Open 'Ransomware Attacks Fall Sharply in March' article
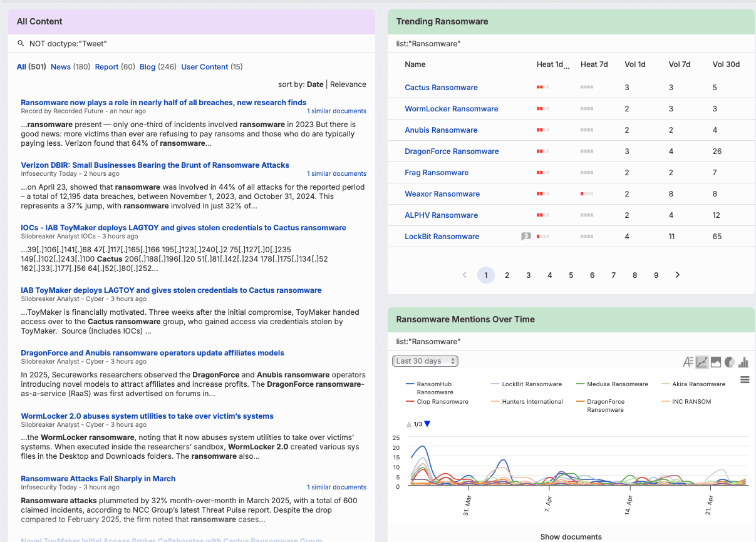 [98, 479]
